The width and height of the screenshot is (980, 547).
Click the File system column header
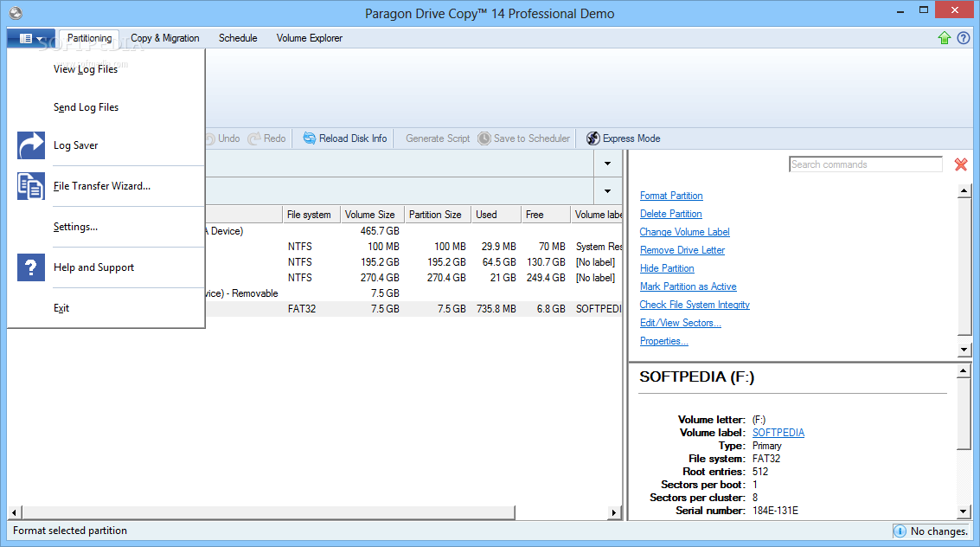coord(311,215)
